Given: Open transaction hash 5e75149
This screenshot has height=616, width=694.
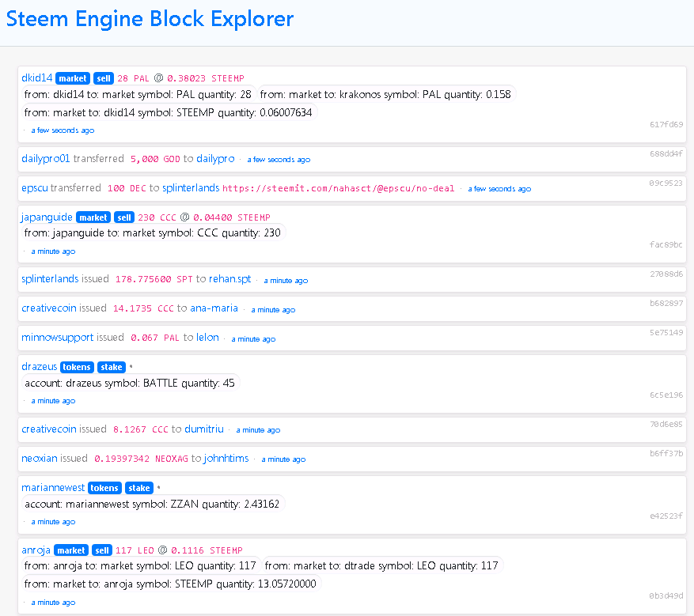Looking at the screenshot, I should [x=666, y=332].
